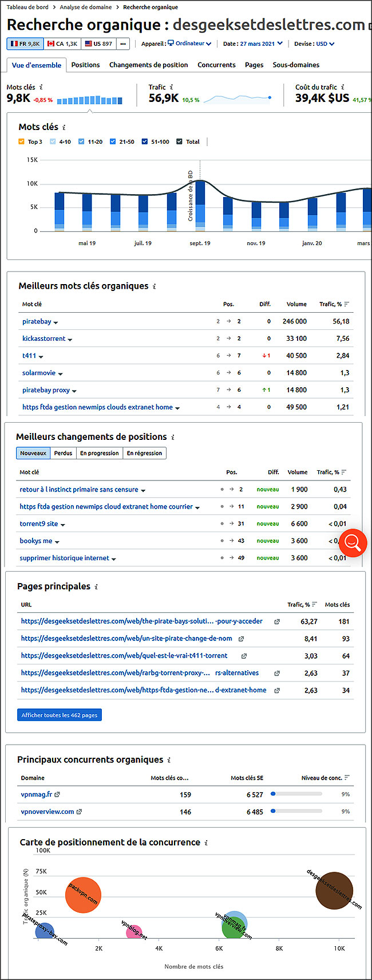
Task: Select the US 897 database button
Action: tap(98, 44)
